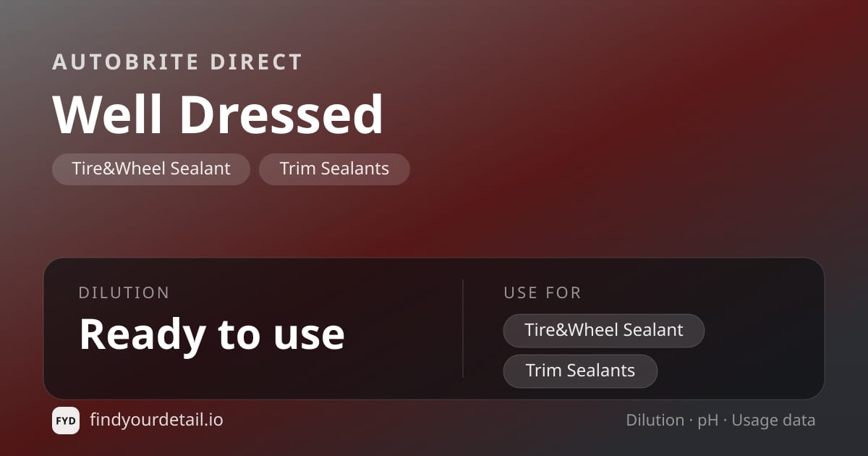Click the DILUTION section label
868x456 pixels.
[124, 293]
